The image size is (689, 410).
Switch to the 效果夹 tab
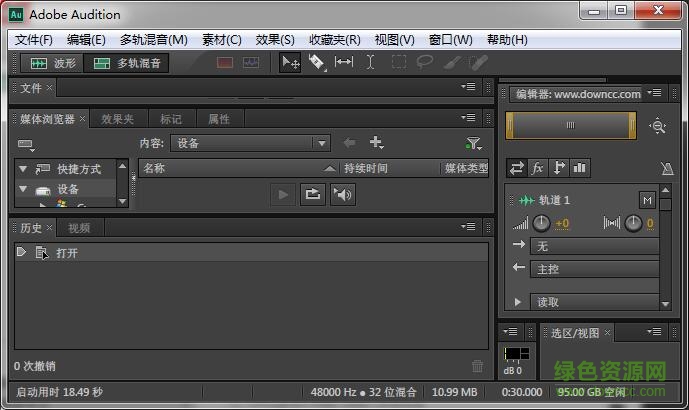(117, 119)
